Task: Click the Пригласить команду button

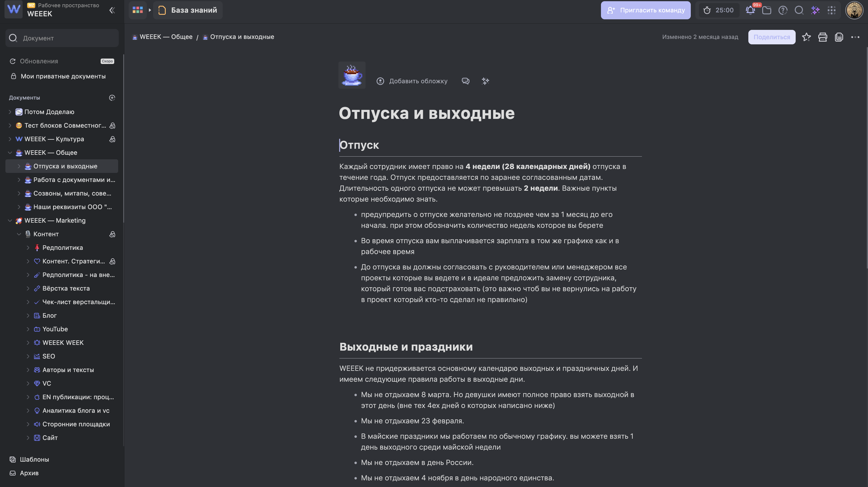Action: [645, 10]
